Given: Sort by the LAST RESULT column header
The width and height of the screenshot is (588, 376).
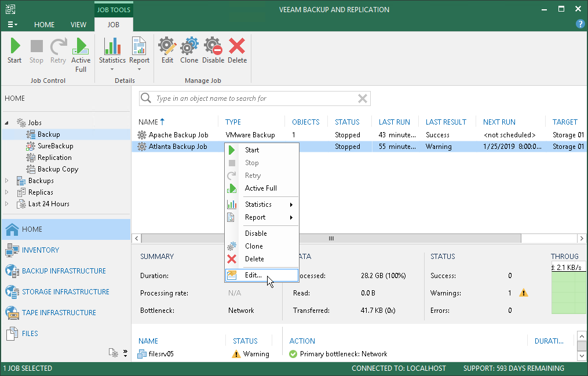Looking at the screenshot, I should (x=447, y=122).
